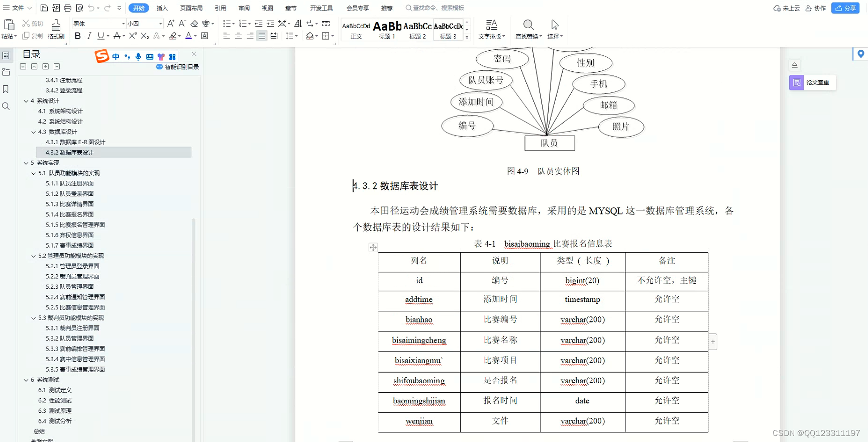Click the chapter navigation icon in left sidebar
Screen dimensions: 868x442
6,72
